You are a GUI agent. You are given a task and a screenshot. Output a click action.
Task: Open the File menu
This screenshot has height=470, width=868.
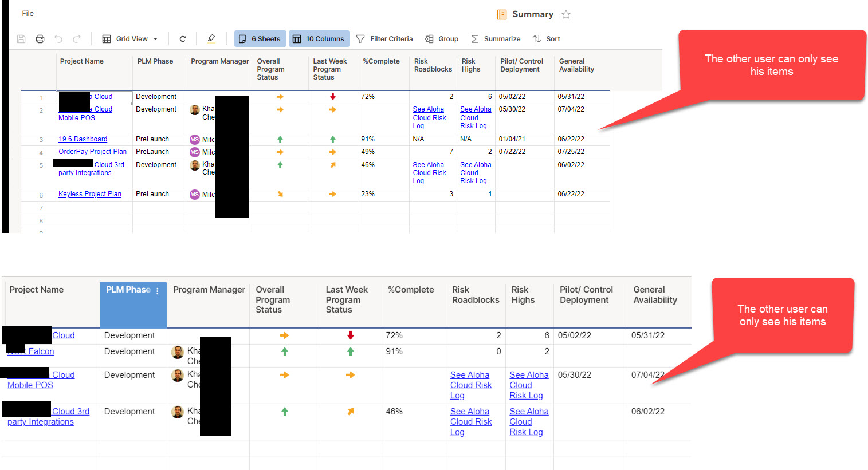click(x=28, y=13)
